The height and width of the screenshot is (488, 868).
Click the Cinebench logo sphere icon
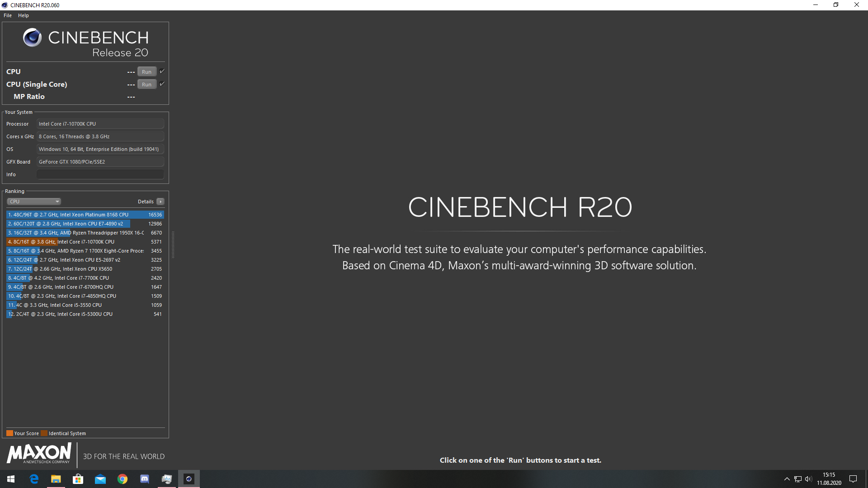coord(32,38)
